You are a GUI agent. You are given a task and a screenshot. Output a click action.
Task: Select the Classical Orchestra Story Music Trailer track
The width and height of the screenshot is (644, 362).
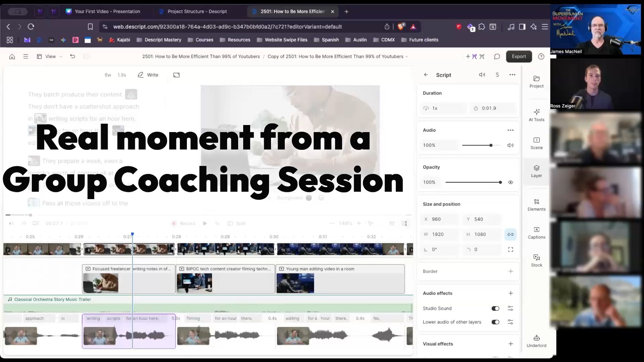pos(208,304)
